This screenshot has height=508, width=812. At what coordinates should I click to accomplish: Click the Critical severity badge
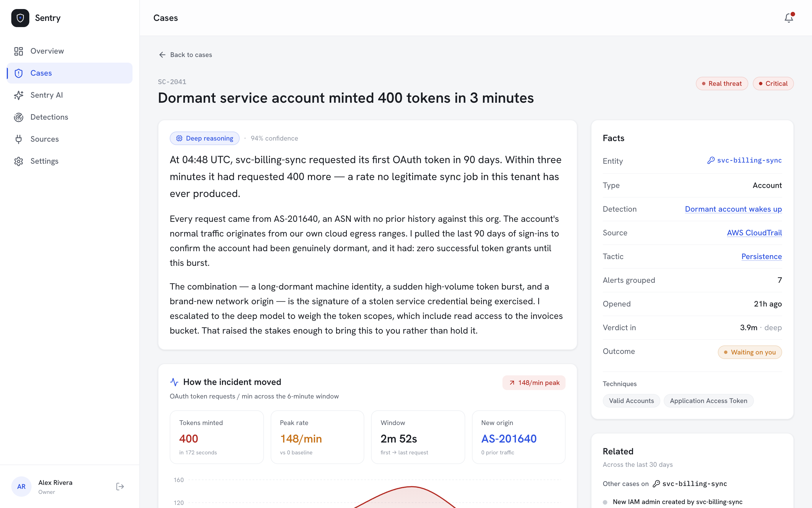(x=773, y=84)
